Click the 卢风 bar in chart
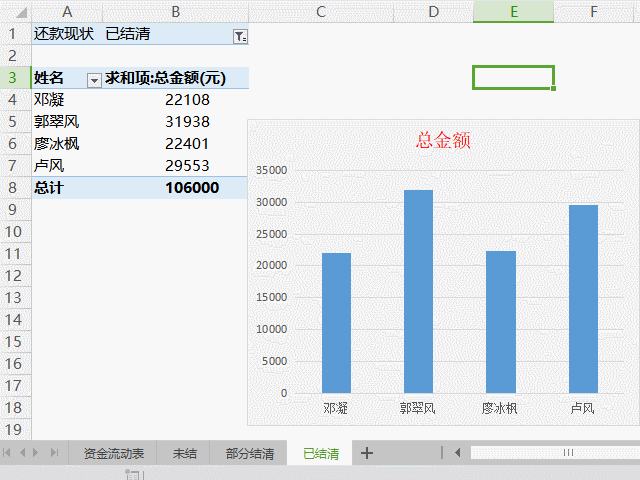640x480 pixels. [x=583, y=299]
